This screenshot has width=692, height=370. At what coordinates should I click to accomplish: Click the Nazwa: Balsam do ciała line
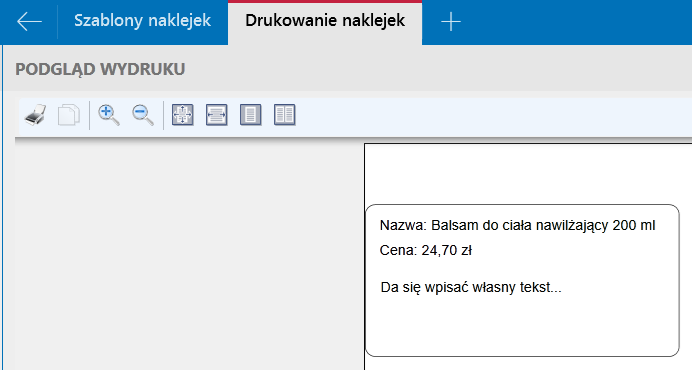[x=517, y=226]
